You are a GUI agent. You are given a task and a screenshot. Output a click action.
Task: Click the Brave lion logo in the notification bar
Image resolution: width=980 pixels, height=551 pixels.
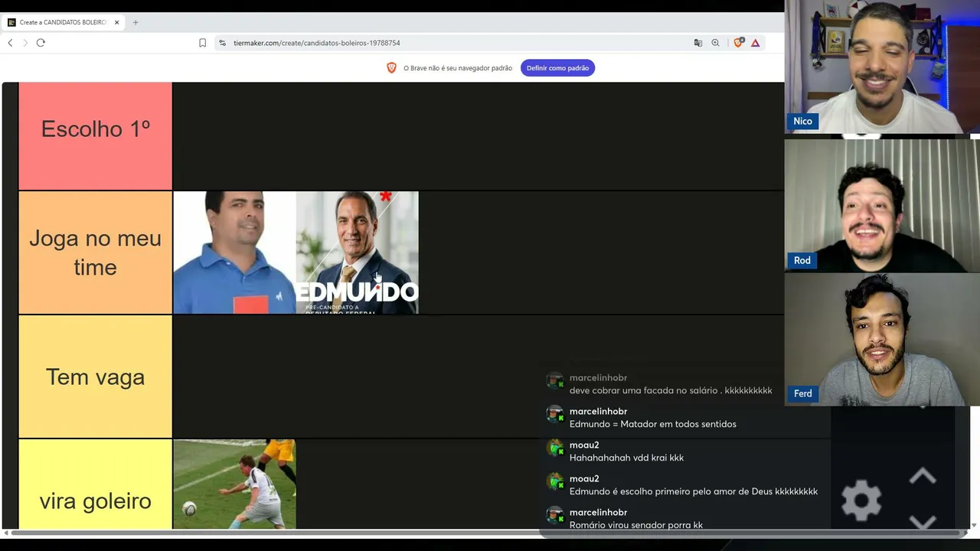coord(391,68)
